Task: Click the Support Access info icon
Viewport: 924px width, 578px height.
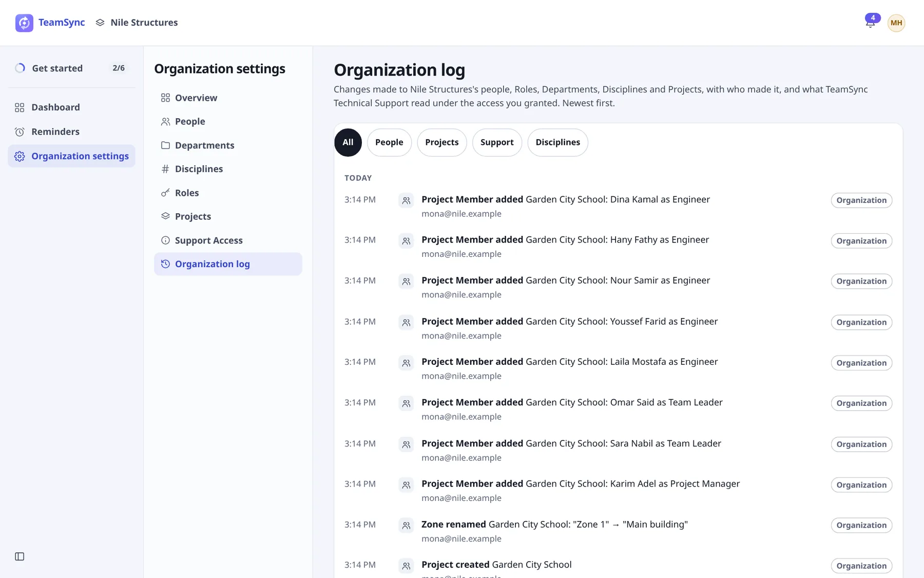Action: [x=165, y=240]
